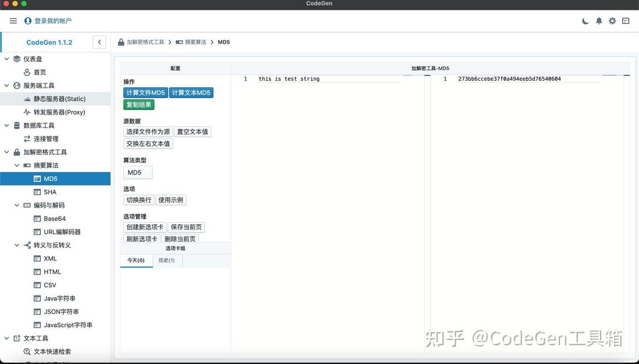Click the 编码与解码 keyboard icon
The image size is (639, 364).
coord(27,205)
